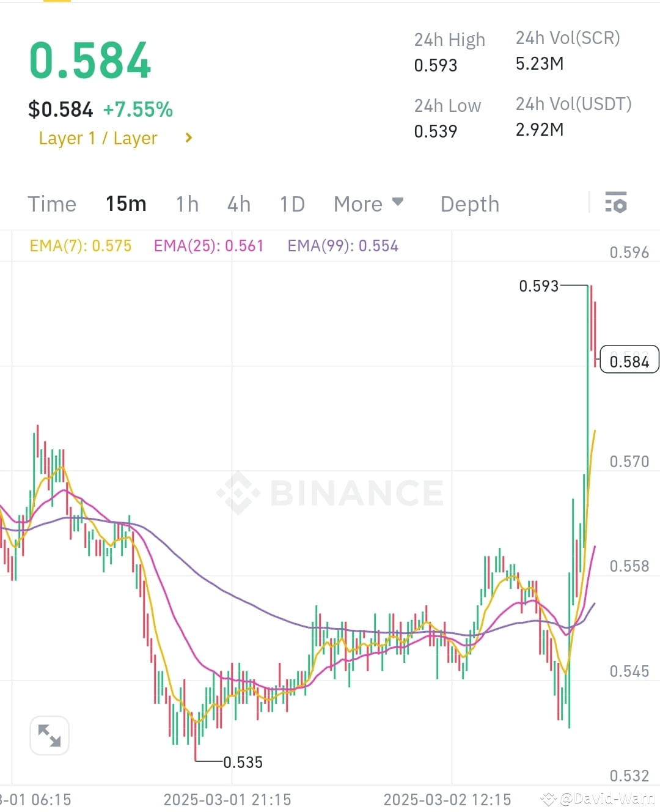Expand the Time interval selector
The image size is (660, 812).
tap(52, 204)
